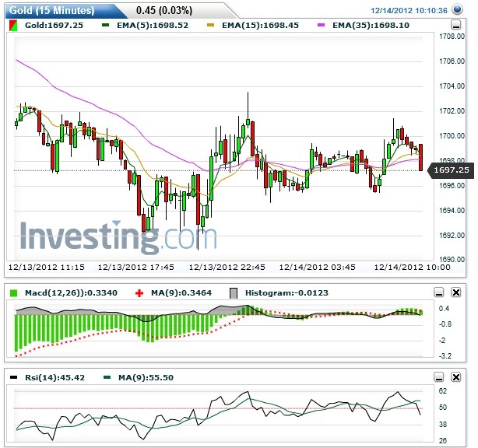Viewport: 478px width, 448px height.
Task: Click the 12/13/2012 11:15 time axis label
Action: [47, 268]
